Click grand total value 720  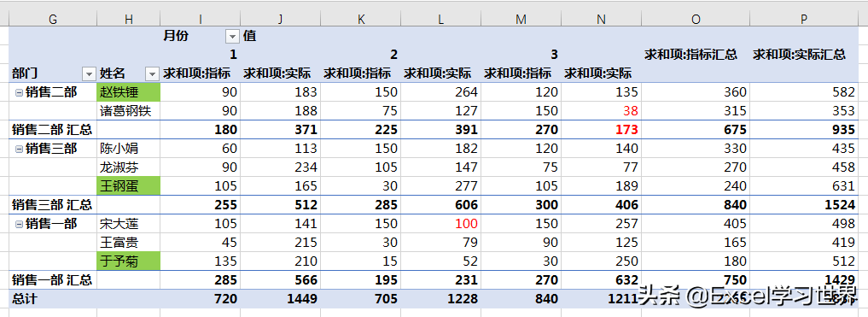(x=224, y=299)
